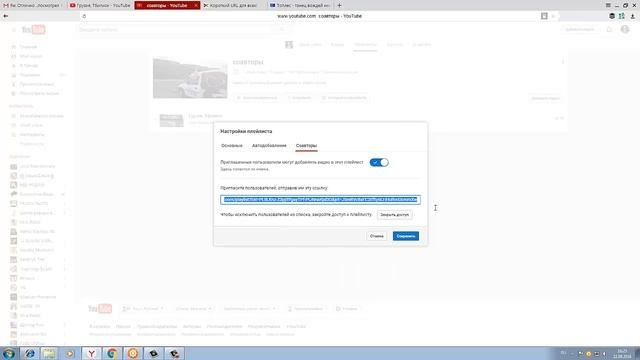This screenshot has height=360, width=640.
Task: Launch Internet Explorer from taskbar
Action: pos(29,353)
